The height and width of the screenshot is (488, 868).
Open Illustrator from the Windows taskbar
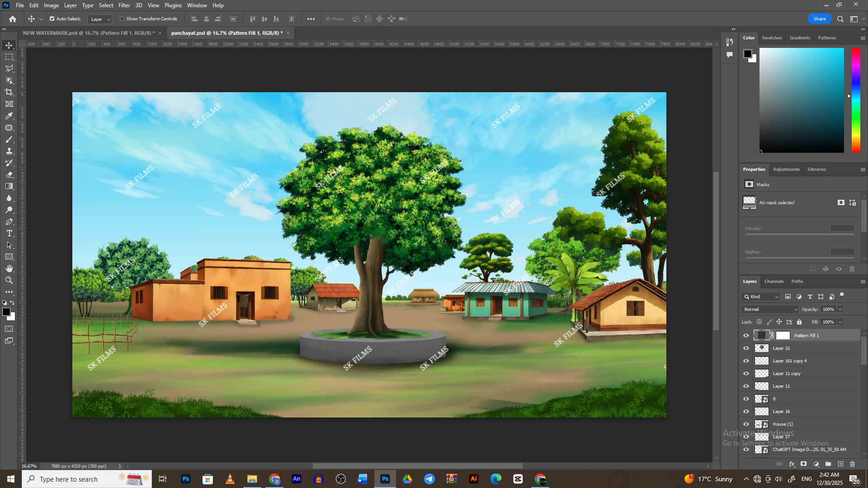pos(473,479)
